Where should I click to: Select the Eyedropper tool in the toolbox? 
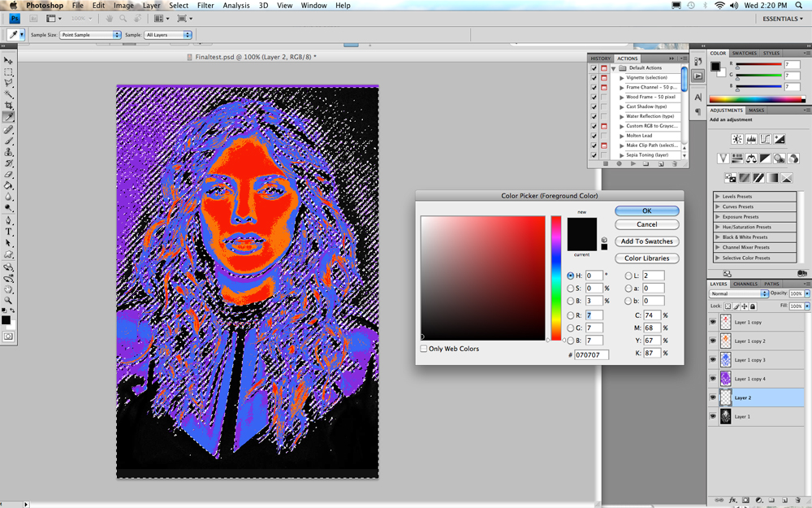coord(8,117)
